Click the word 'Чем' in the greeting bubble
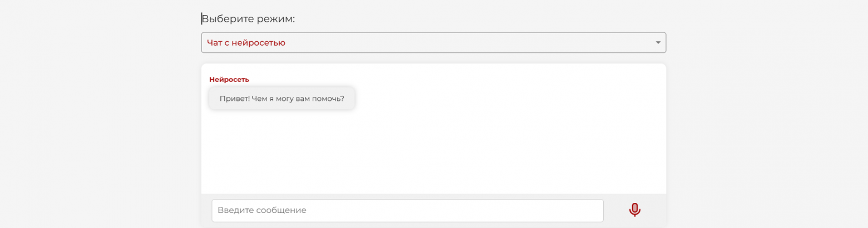 (x=259, y=99)
